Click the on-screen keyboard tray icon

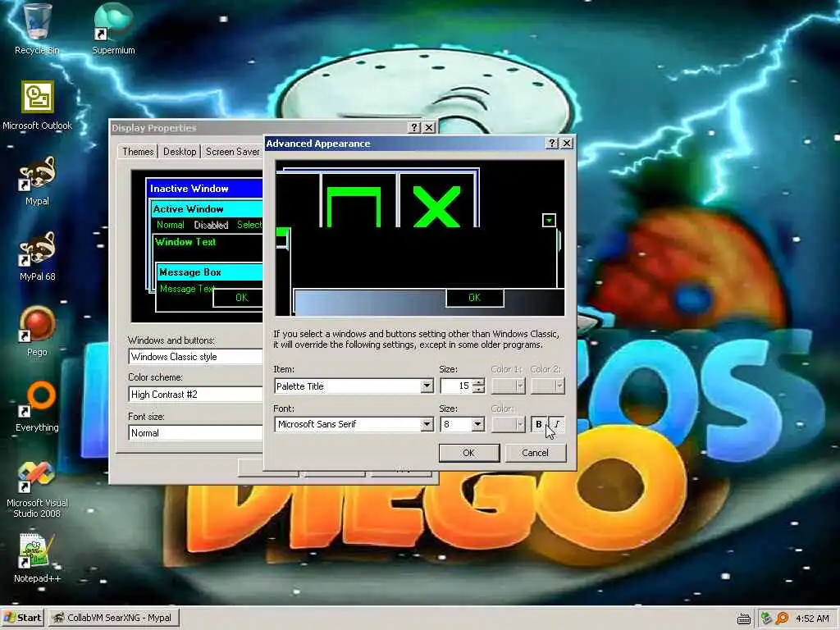click(x=743, y=619)
